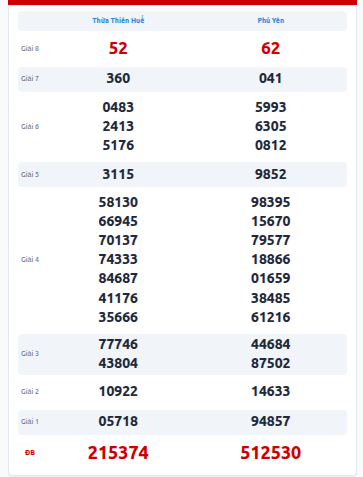Select Giải 8 number 62
This screenshot has width=363, height=477.
point(271,48)
